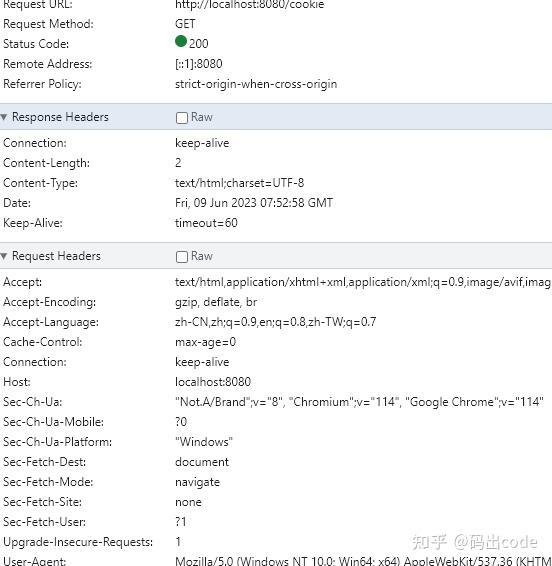Select the Upgrade-Insecure-Requests value 1
The image size is (552, 566).
coord(178,542)
